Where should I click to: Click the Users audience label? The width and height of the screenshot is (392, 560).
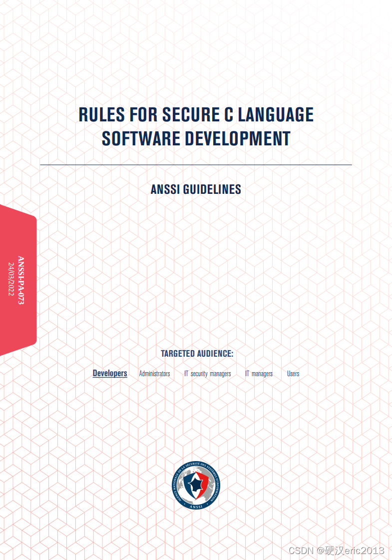click(293, 374)
